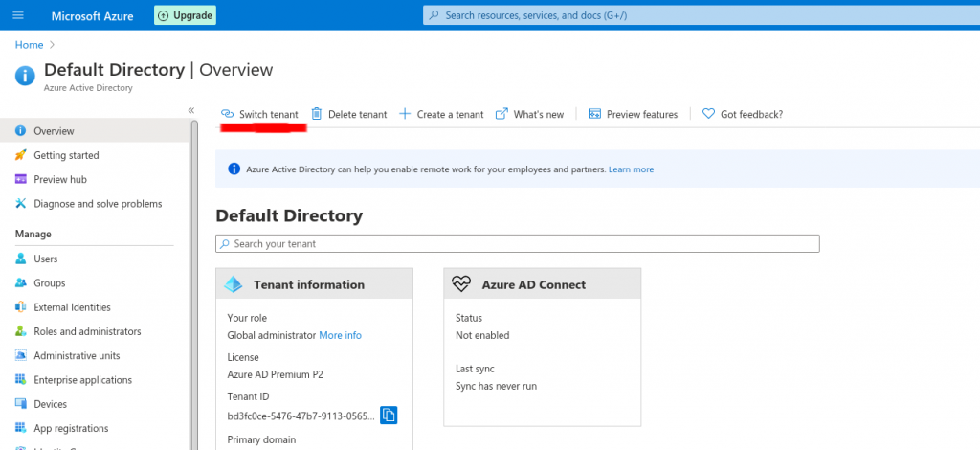
Task: Click the Azure AD Premium P2 license text
Action: click(x=276, y=375)
